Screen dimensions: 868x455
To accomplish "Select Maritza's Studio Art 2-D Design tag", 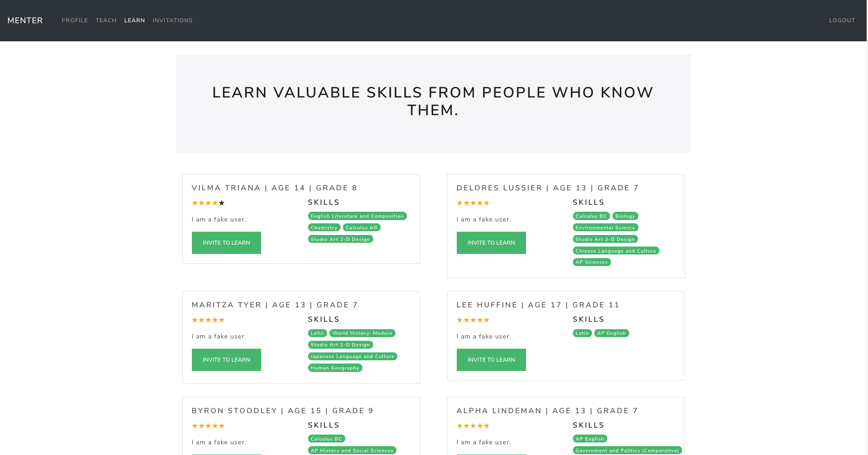I will point(340,344).
